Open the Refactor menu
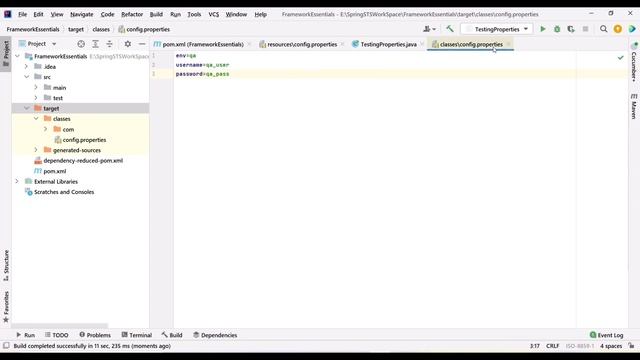Viewport: 640px width, 360px height. [x=132, y=14]
